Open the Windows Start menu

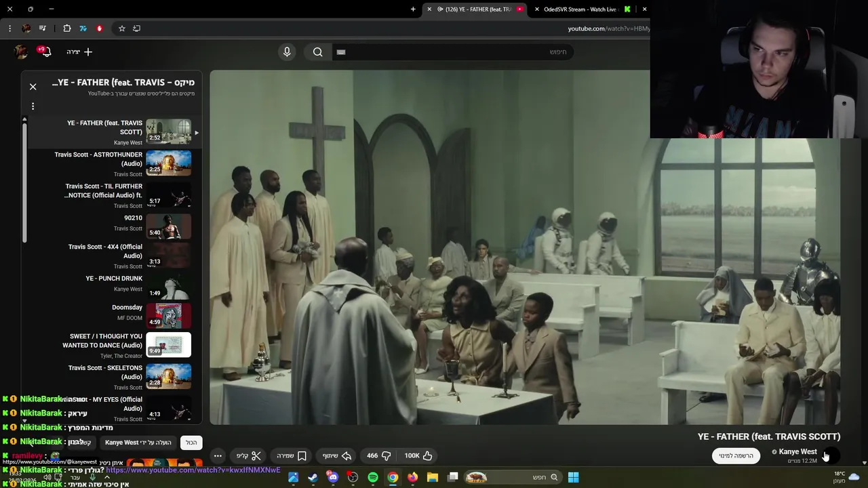pos(573,477)
